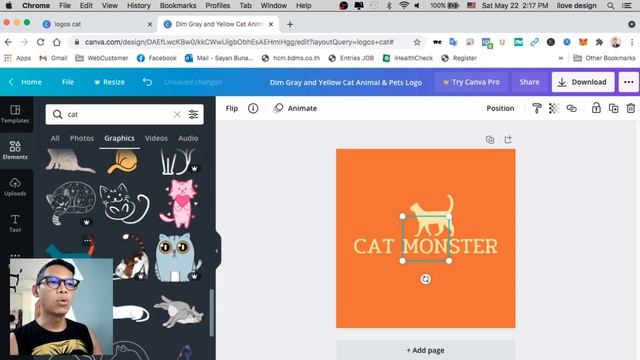Open the Apple menu
640x360 pixels.
click(9, 6)
